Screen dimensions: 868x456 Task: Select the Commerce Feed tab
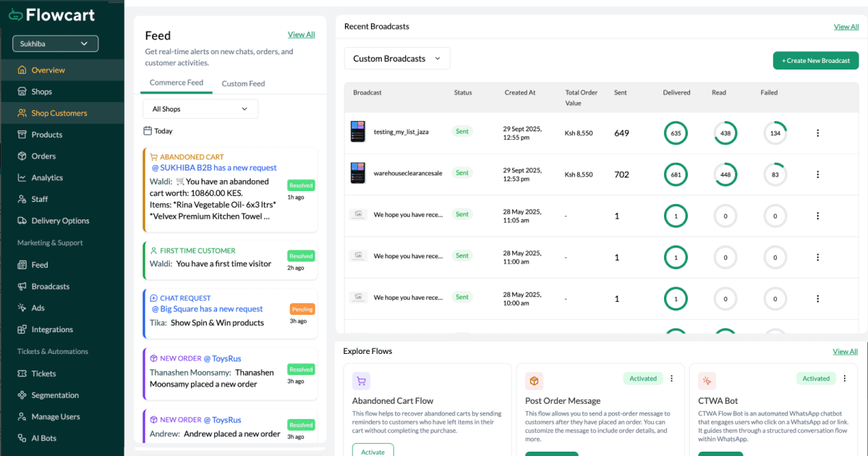[176, 83]
